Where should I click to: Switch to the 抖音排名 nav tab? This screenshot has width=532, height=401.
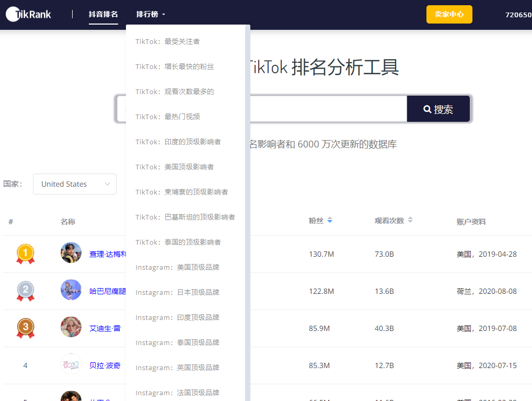point(103,15)
